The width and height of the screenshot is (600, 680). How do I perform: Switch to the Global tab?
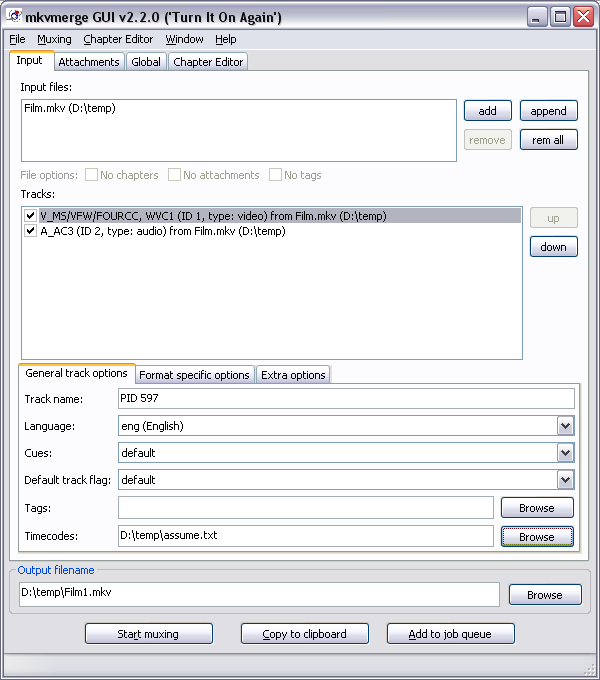146,62
